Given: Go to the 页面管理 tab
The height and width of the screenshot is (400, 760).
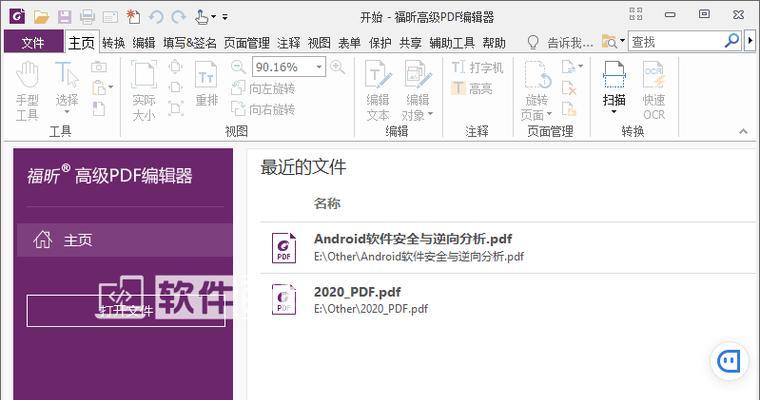Looking at the screenshot, I should click(247, 43).
